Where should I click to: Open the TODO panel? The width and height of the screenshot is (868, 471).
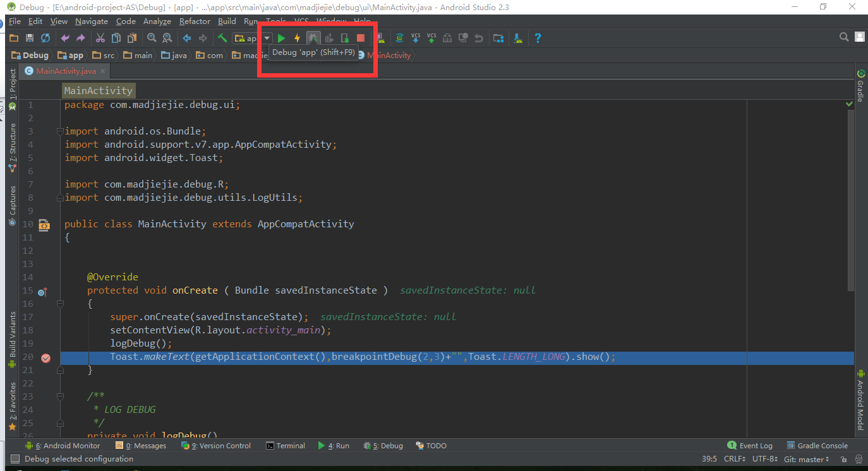coord(431,446)
